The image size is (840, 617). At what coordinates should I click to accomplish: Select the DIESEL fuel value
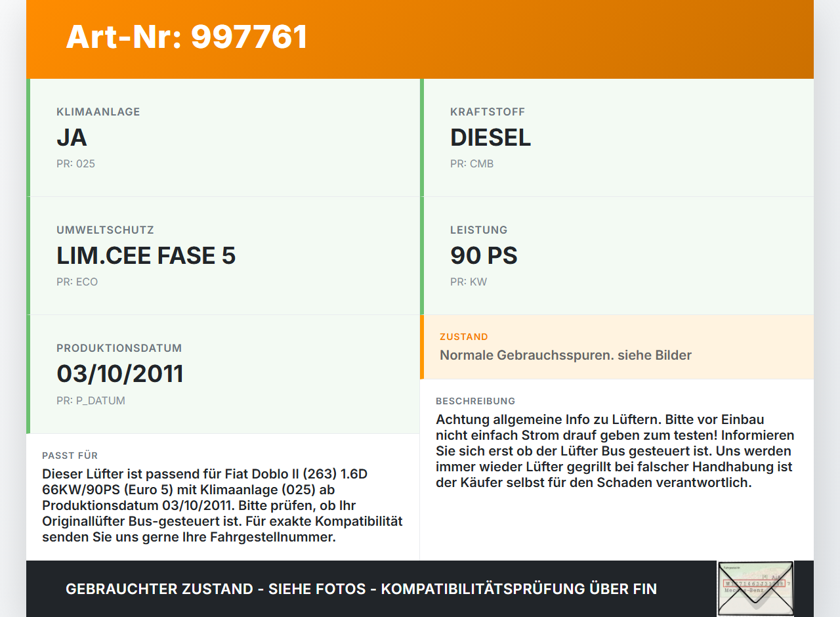490,137
